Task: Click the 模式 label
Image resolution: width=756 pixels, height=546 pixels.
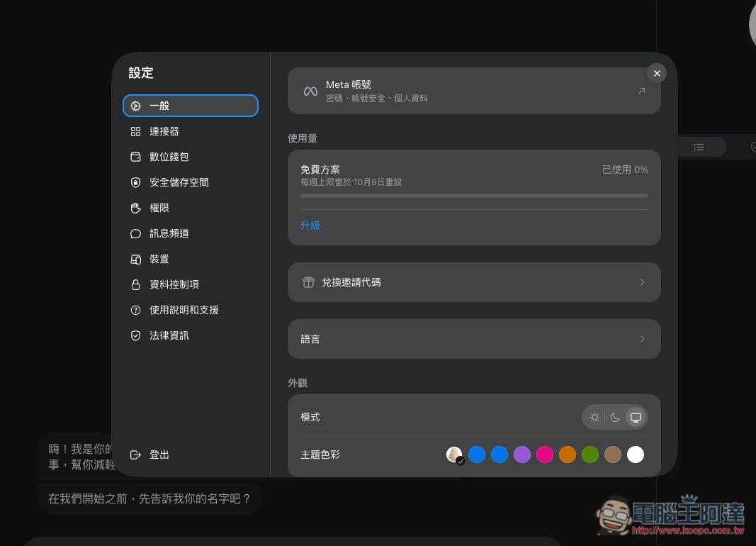Action: point(310,417)
